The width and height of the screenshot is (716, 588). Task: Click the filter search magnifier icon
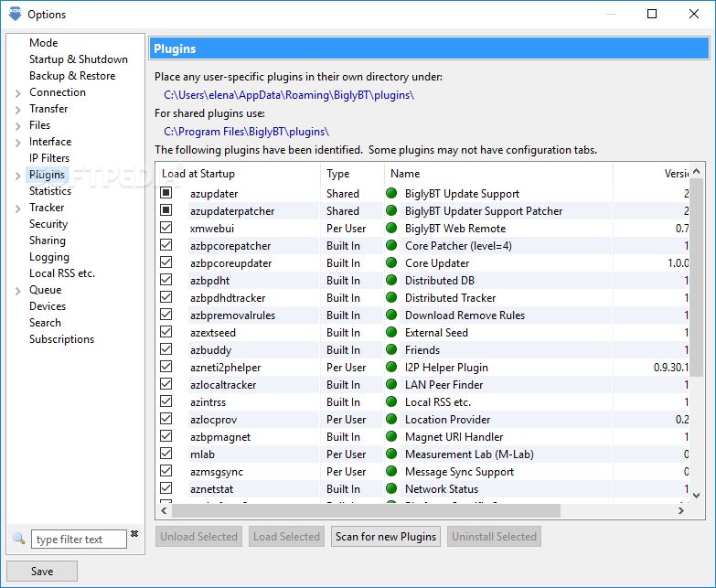[x=18, y=539]
